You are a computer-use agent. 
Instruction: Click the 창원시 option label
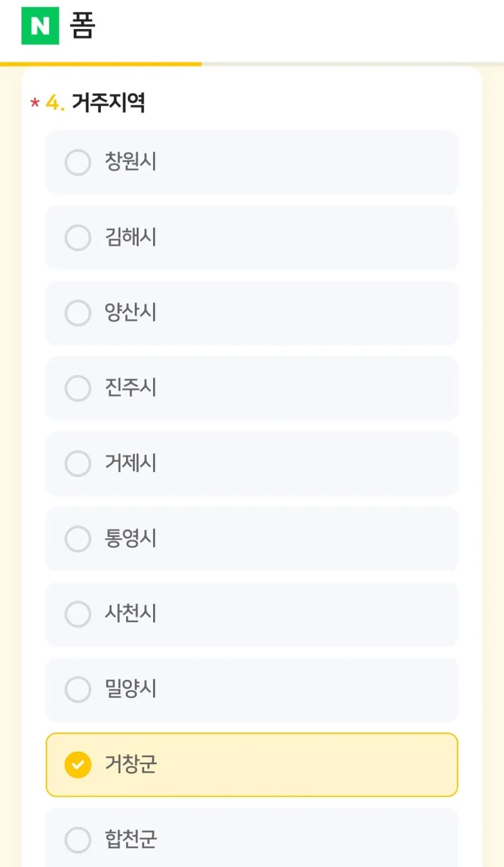click(130, 163)
